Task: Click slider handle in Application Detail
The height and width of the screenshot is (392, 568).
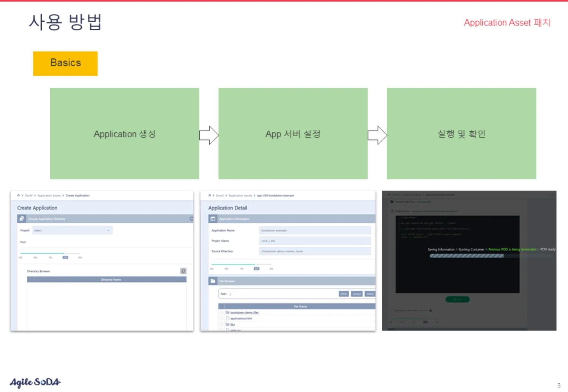Action: pos(256,264)
